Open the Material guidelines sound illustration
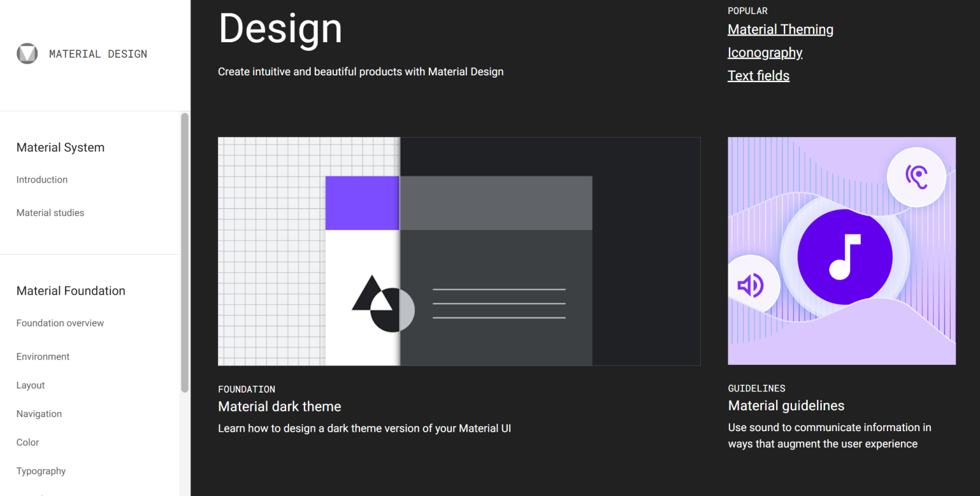 click(x=842, y=251)
